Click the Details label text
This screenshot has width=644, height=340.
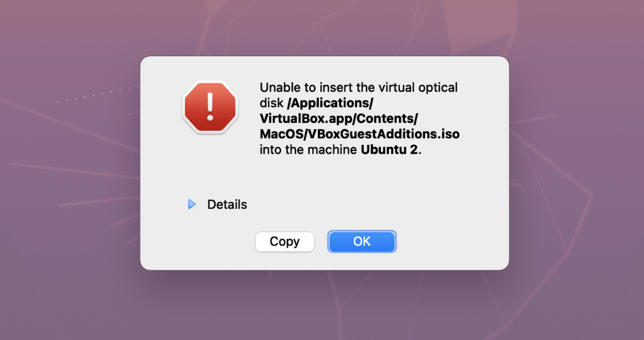[x=227, y=205]
